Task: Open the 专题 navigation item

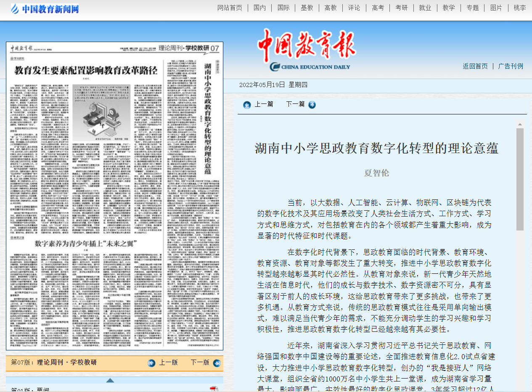Action: pyautogui.click(x=472, y=8)
